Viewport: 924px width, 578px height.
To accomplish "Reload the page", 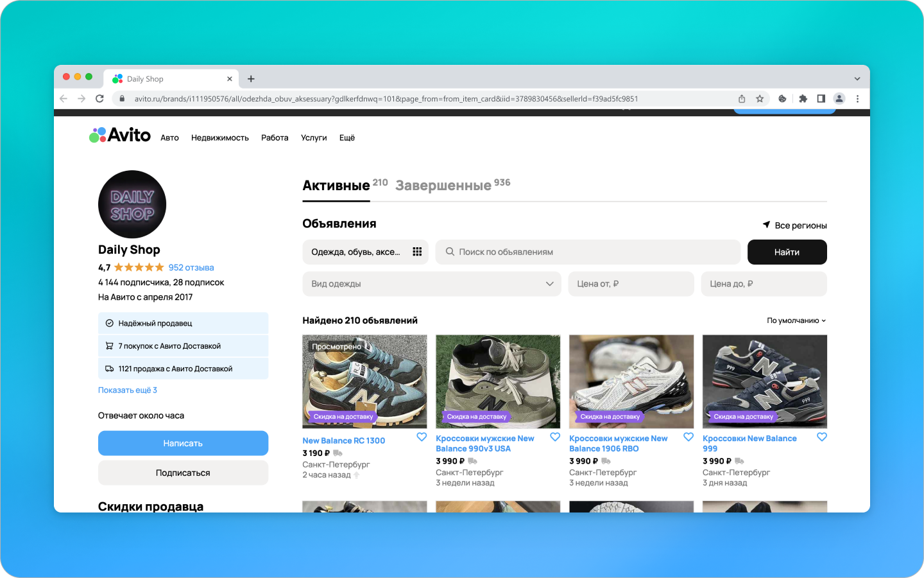I will pos(99,98).
